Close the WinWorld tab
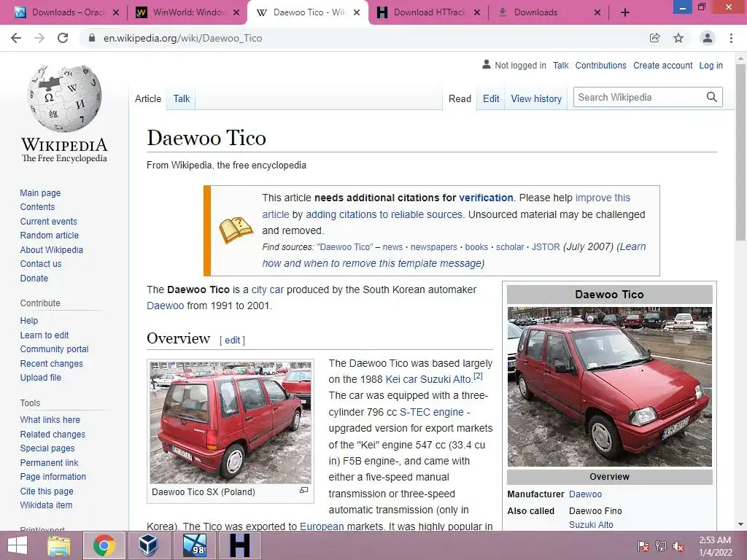 [x=236, y=13]
